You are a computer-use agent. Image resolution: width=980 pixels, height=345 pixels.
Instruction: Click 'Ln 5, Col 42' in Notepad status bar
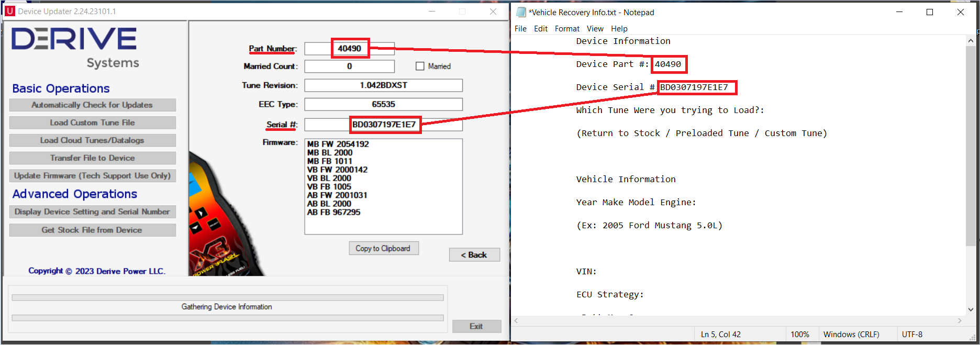point(720,334)
